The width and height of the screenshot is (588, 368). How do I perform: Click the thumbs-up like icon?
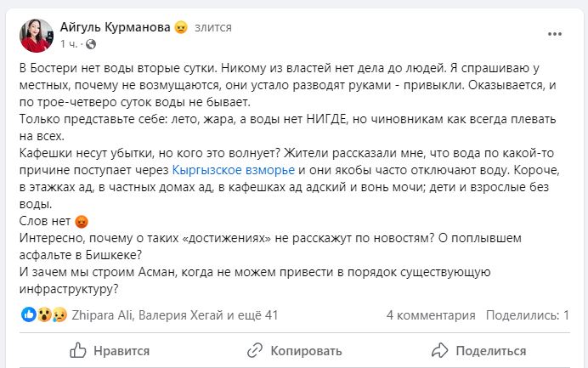[x=78, y=349]
